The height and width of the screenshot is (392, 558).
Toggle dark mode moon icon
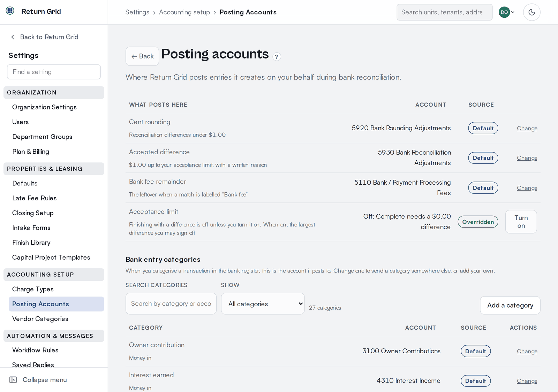[531, 12]
